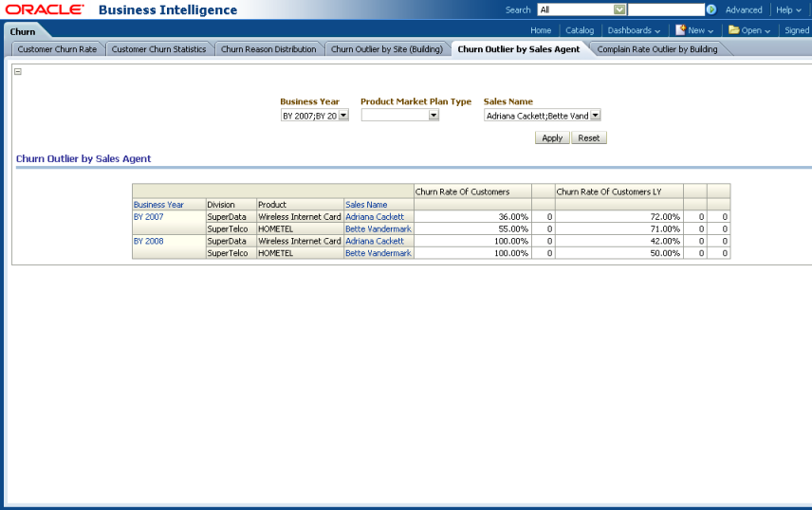Click BY 2008 row link

pos(148,242)
